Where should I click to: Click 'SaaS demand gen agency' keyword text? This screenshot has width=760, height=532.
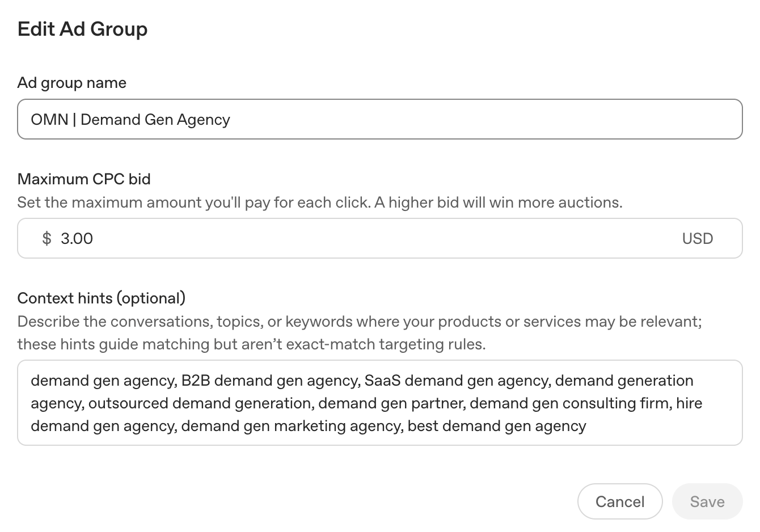[x=457, y=381]
